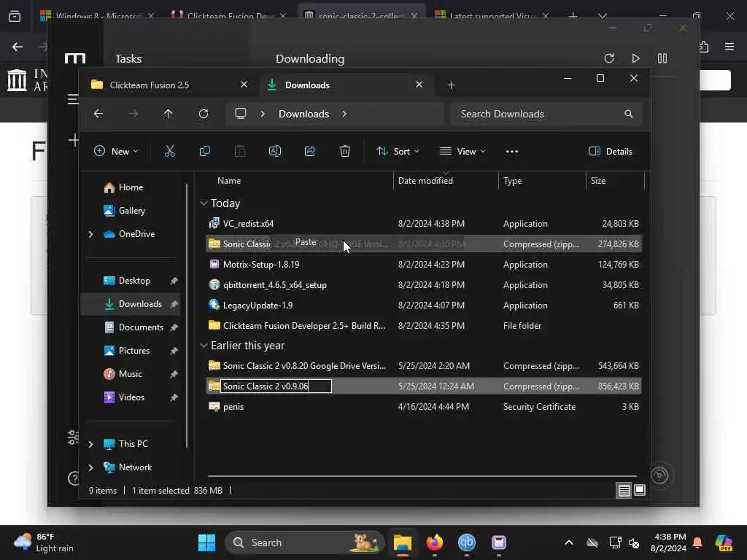Screen dimensions: 747x560
Task: Click the Windows Start button
Action: [x=206, y=542]
